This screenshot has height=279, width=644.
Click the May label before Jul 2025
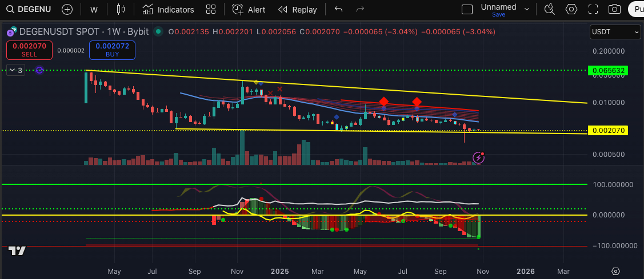click(x=360, y=271)
